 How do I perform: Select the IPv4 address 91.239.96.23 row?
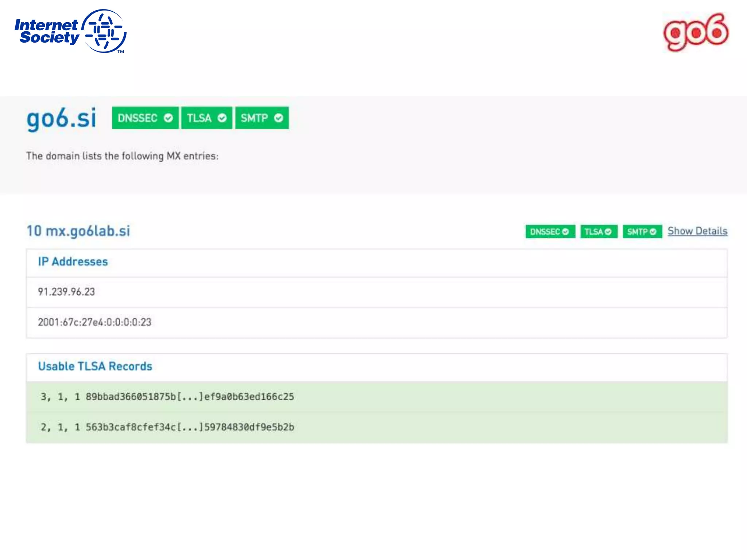coord(66,292)
